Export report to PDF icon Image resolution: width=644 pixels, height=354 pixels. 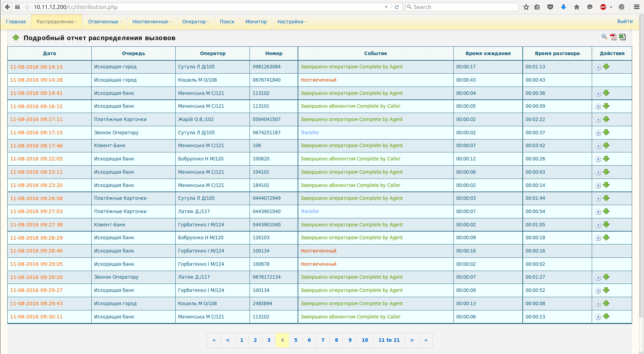tap(613, 37)
